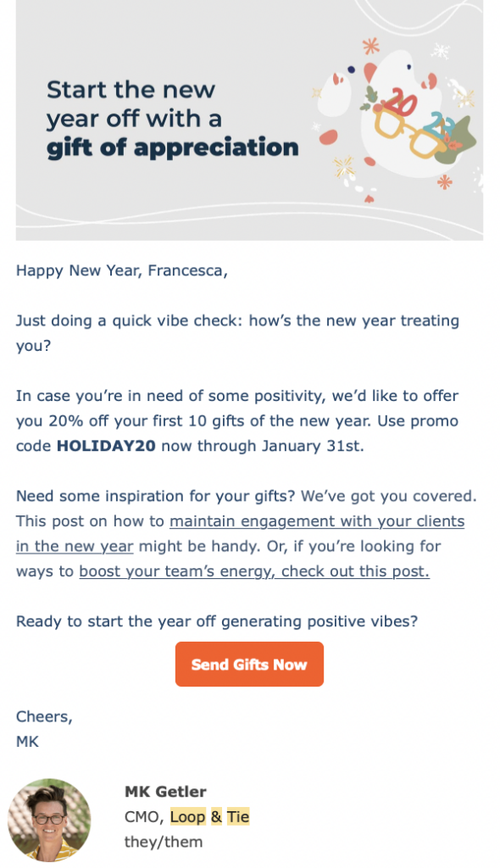This screenshot has height=868, width=500.
Task: Click the Cheers sign-off text
Action: 44,716
